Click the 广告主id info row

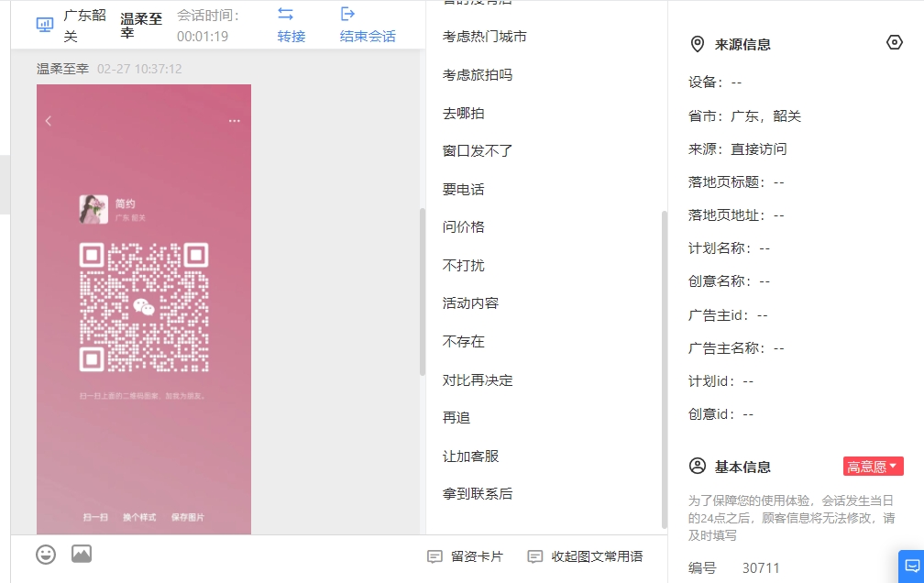pyautogui.click(x=728, y=315)
